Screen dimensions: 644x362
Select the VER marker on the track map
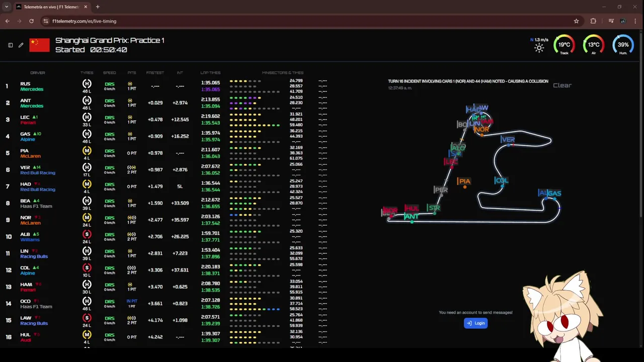508,140
